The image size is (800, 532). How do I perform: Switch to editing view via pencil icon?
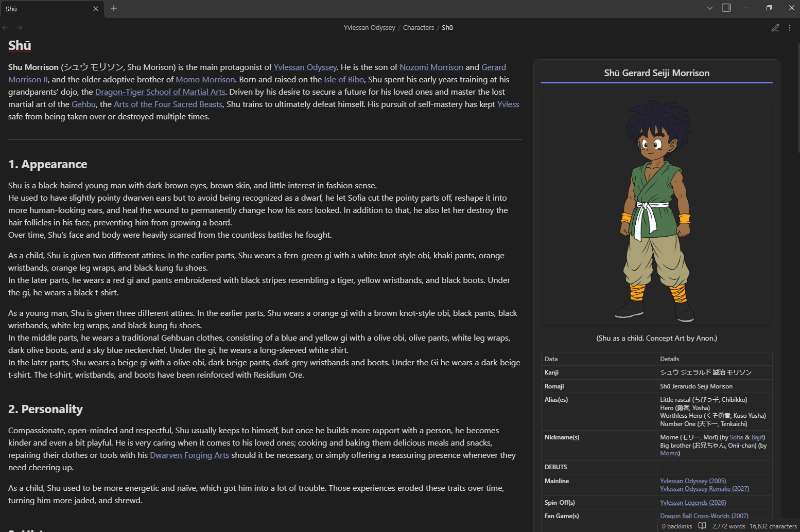click(775, 28)
